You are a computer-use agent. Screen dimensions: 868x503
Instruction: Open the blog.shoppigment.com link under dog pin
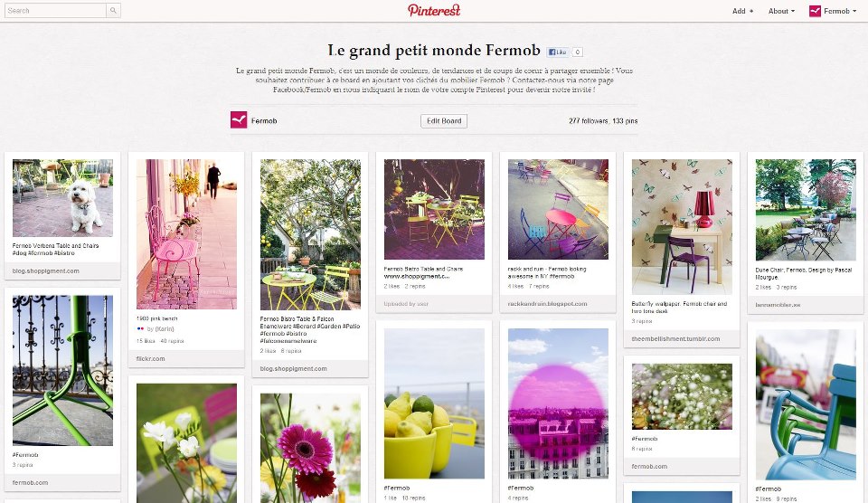46,270
